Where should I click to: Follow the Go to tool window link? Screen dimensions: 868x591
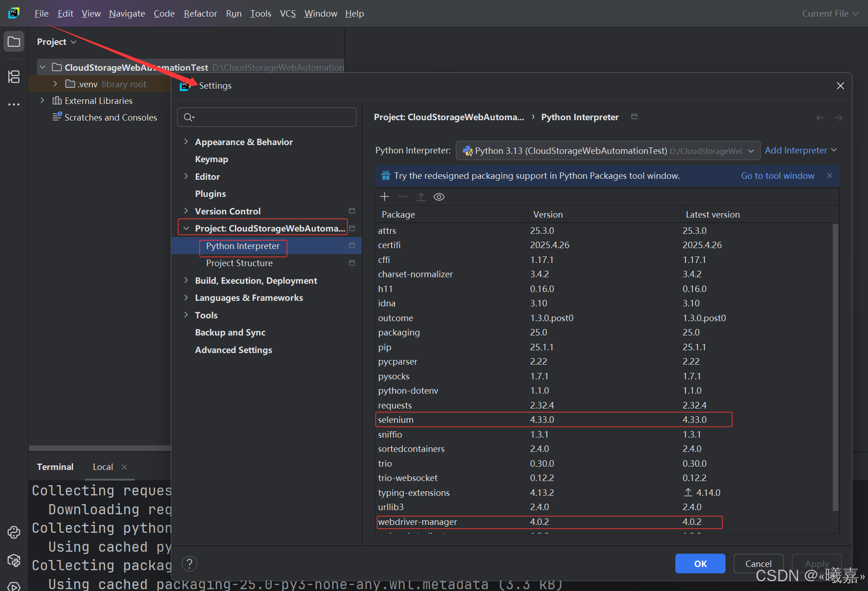pyautogui.click(x=777, y=176)
